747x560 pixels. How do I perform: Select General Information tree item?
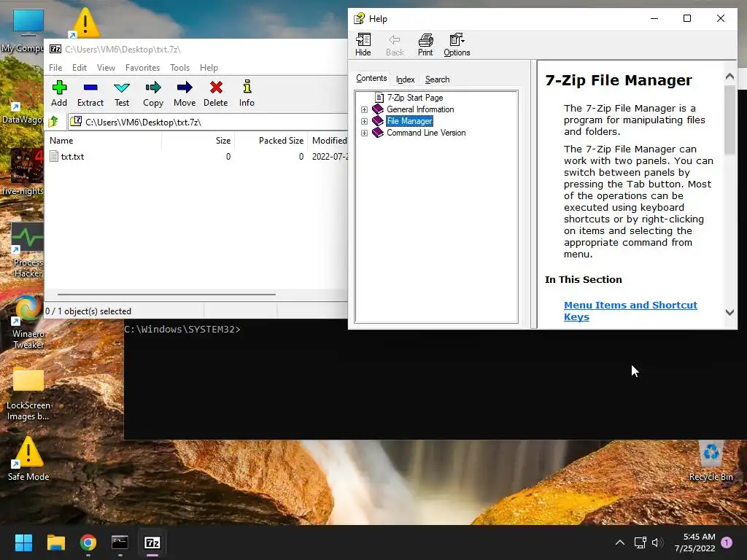420,109
